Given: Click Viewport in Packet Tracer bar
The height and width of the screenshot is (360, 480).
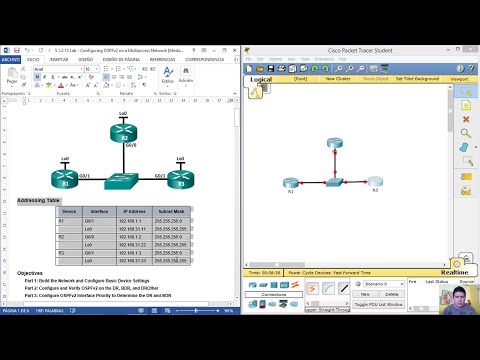Looking at the screenshot, I should 459,79.
